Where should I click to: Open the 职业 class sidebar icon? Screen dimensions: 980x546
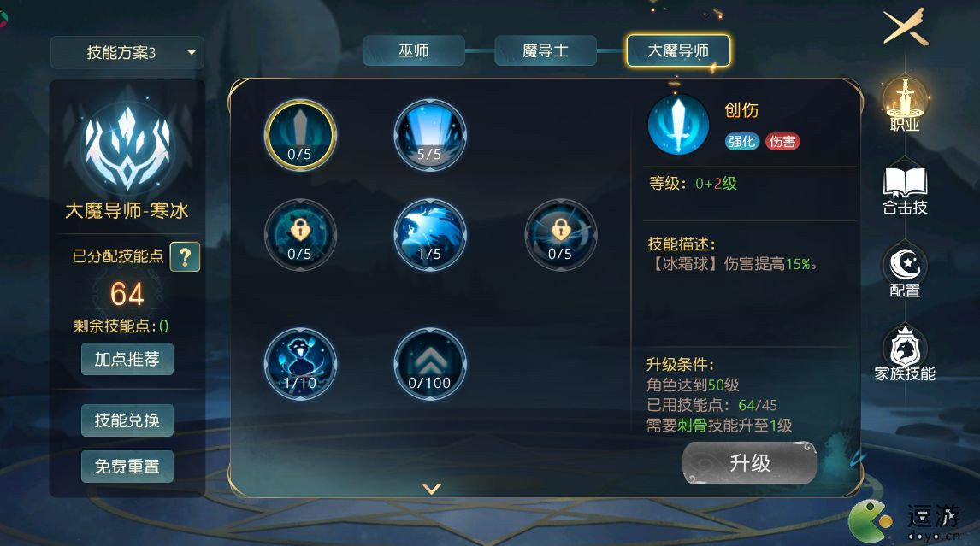click(x=905, y=104)
